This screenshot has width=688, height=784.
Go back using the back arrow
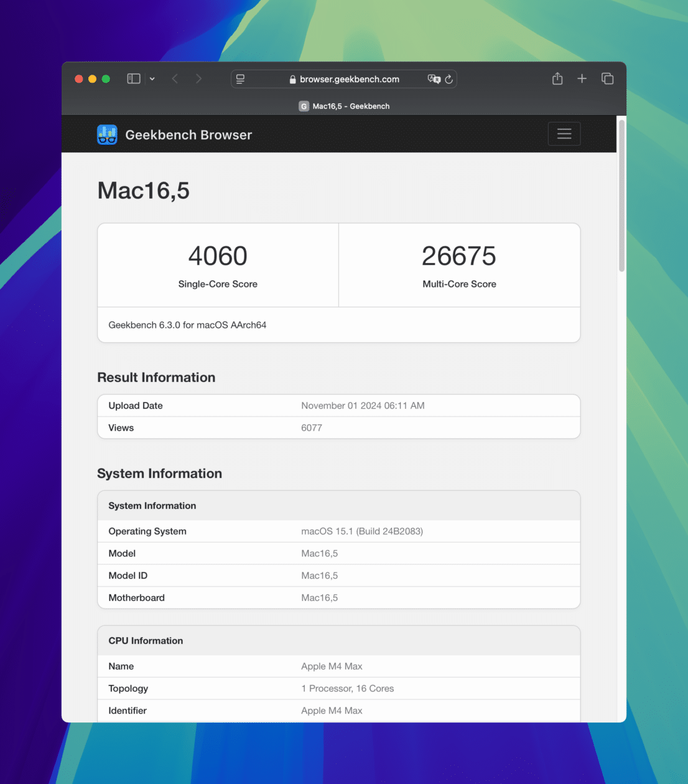175,78
